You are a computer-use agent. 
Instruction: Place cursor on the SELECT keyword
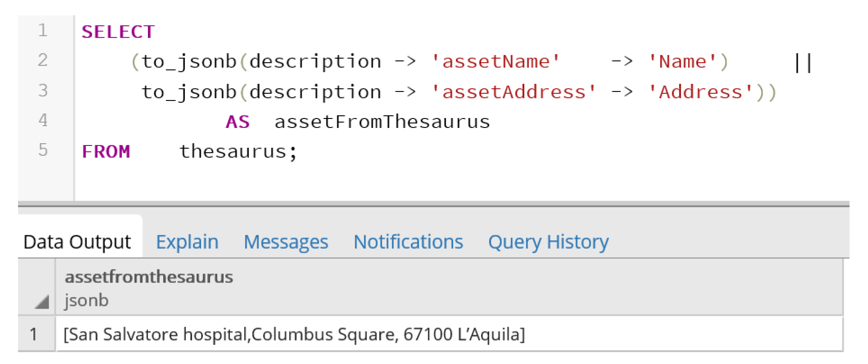118,32
